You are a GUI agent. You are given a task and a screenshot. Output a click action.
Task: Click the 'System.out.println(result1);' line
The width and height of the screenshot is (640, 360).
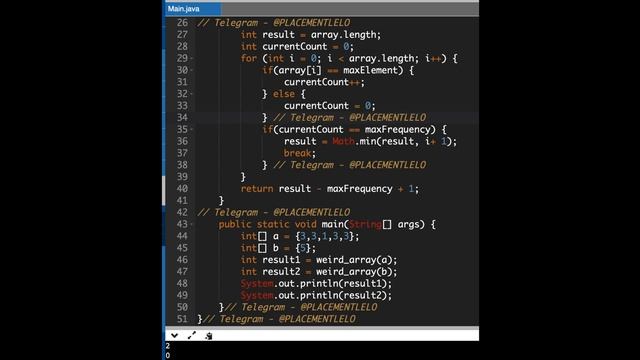pyautogui.click(x=316, y=283)
